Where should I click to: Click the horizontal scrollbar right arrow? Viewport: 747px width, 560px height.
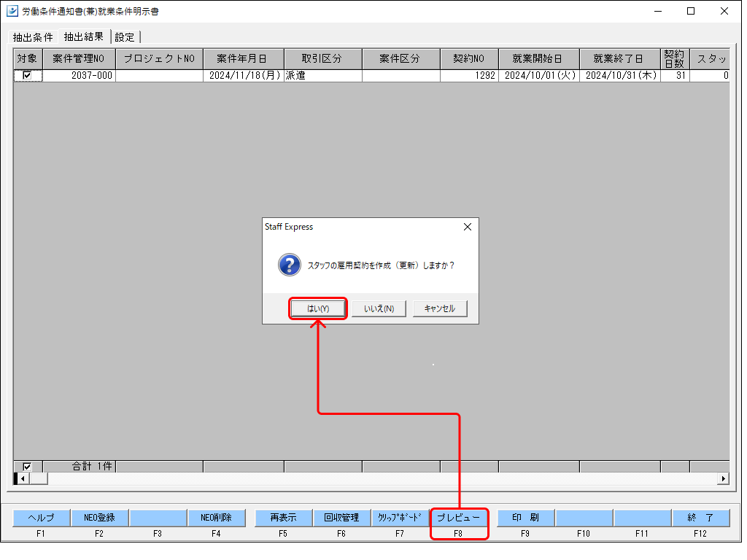[724, 478]
